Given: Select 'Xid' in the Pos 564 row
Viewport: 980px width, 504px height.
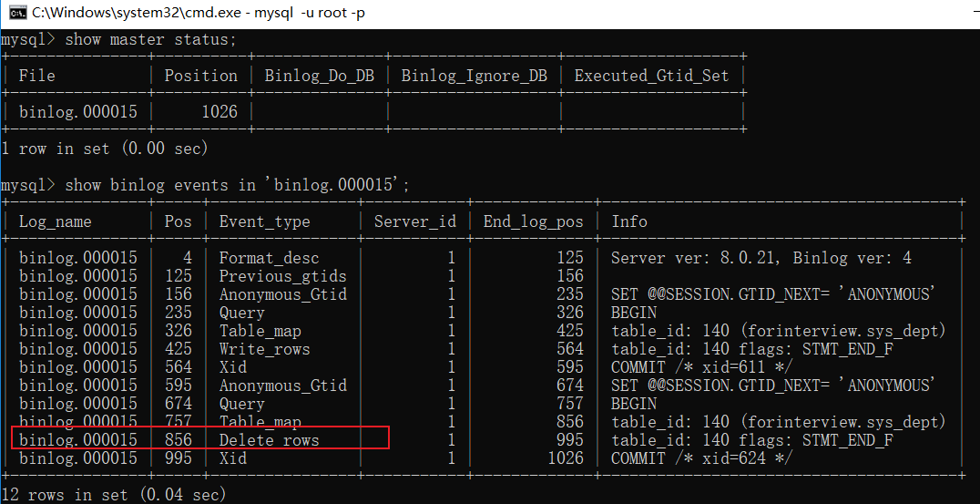Looking at the screenshot, I should [233, 367].
